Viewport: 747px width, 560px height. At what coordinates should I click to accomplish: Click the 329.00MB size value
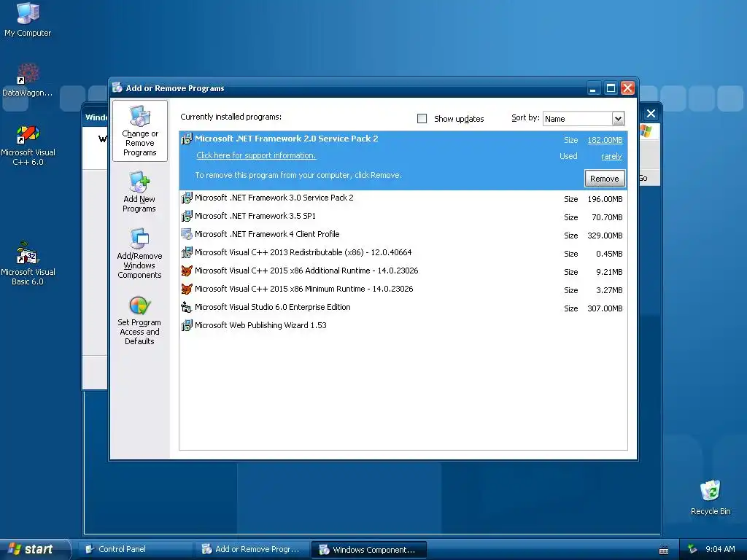605,236
